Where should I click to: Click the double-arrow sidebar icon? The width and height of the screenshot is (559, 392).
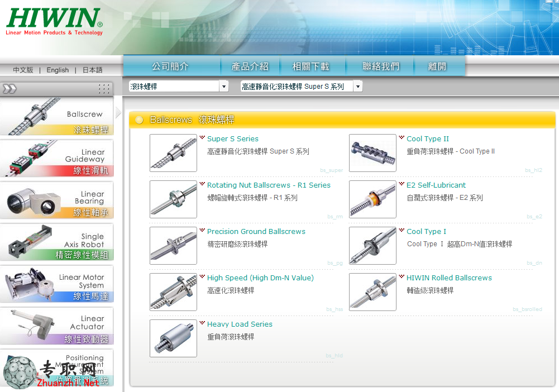pos(9,89)
